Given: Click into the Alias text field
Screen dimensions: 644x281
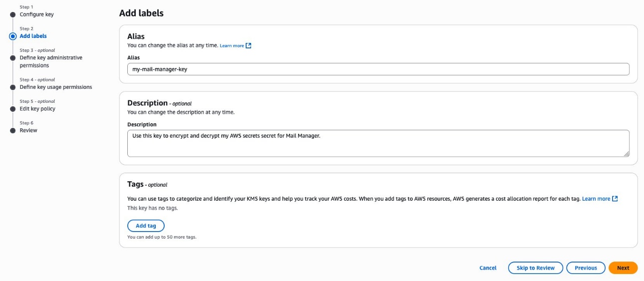Looking at the screenshot, I should click(x=378, y=69).
